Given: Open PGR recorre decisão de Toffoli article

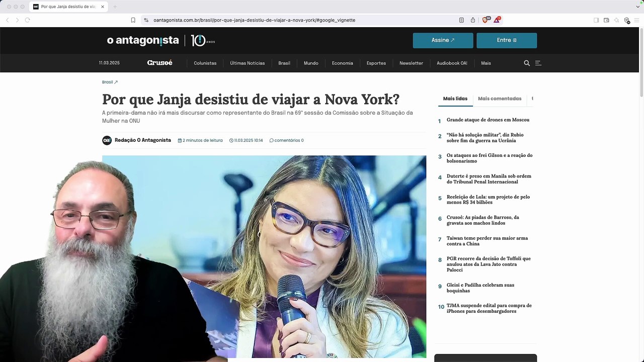Looking at the screenshot, I should (489, 264).
